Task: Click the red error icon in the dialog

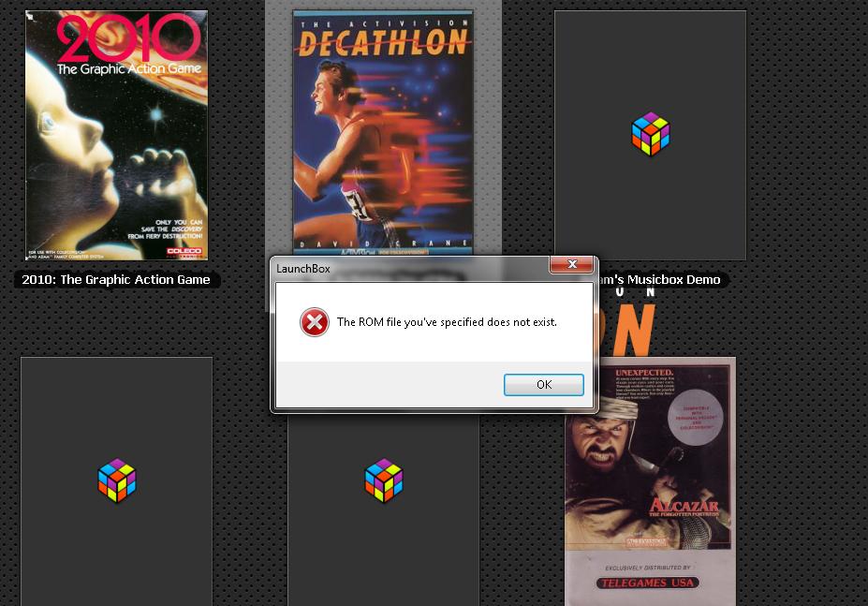Action: coord(315,322)
